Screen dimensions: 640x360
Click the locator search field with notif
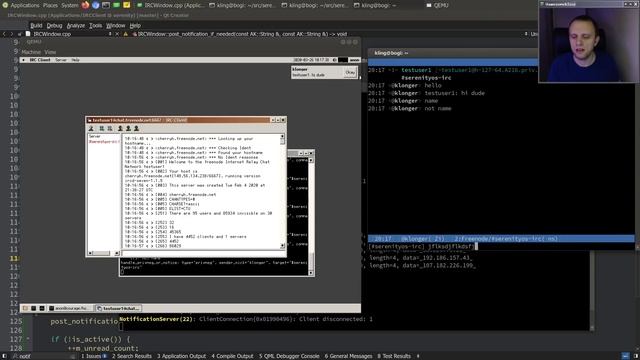(x=43, y=356)
